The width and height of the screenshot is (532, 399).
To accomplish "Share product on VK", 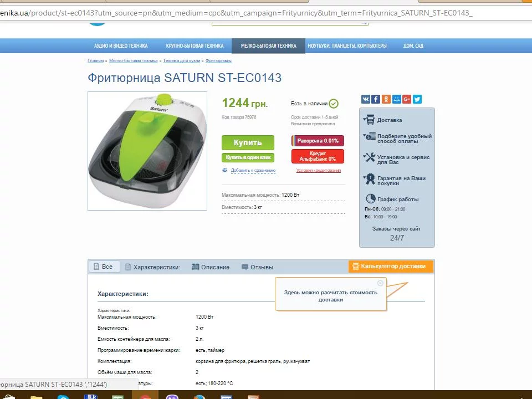I will tap(365, 99).
